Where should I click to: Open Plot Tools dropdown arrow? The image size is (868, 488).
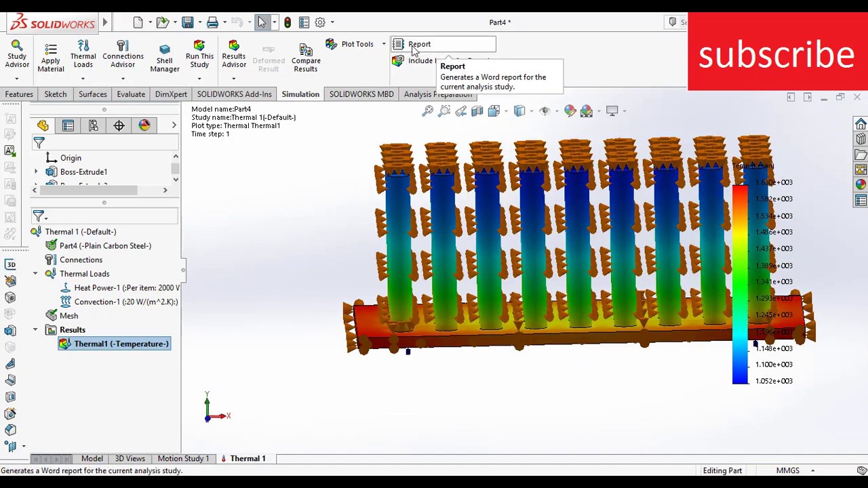tap(383, 44)
